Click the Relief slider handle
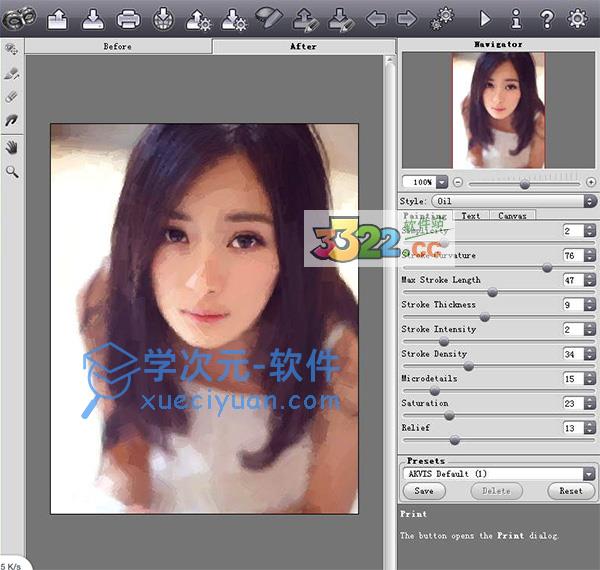 455,440
